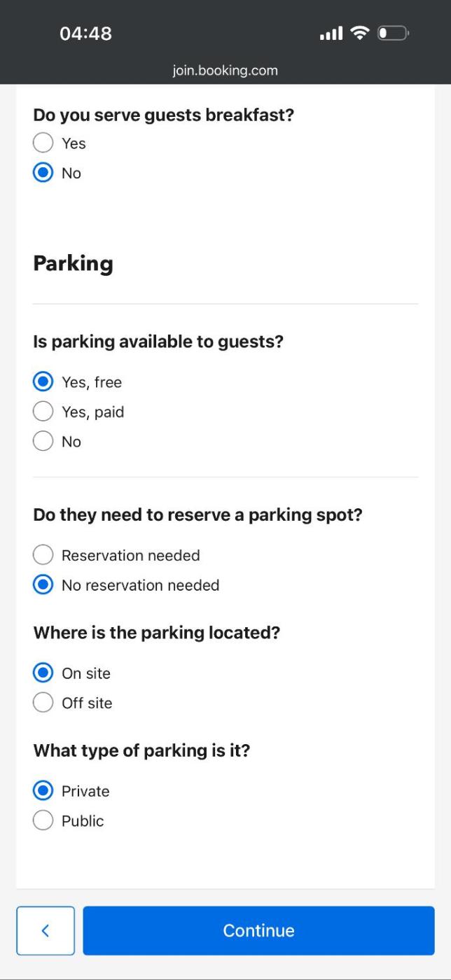Tap the 04:48 clock in status bar
The width and height of the screenshot is (451, 980).
pos(85,34)
